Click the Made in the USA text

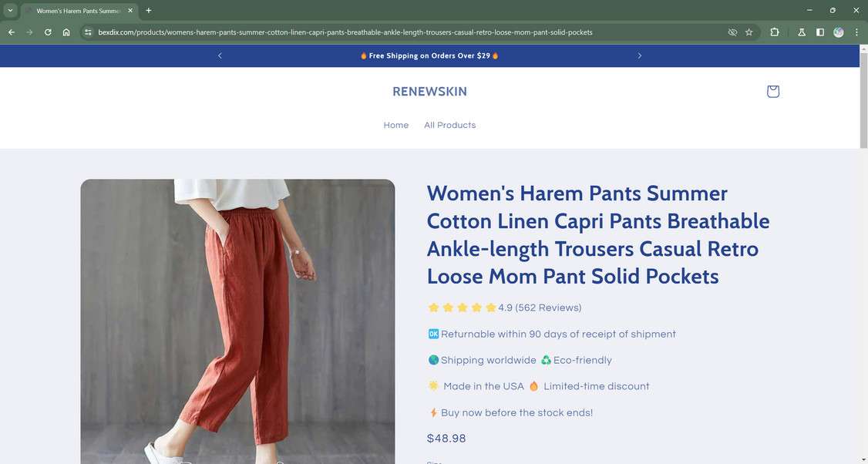483,386
